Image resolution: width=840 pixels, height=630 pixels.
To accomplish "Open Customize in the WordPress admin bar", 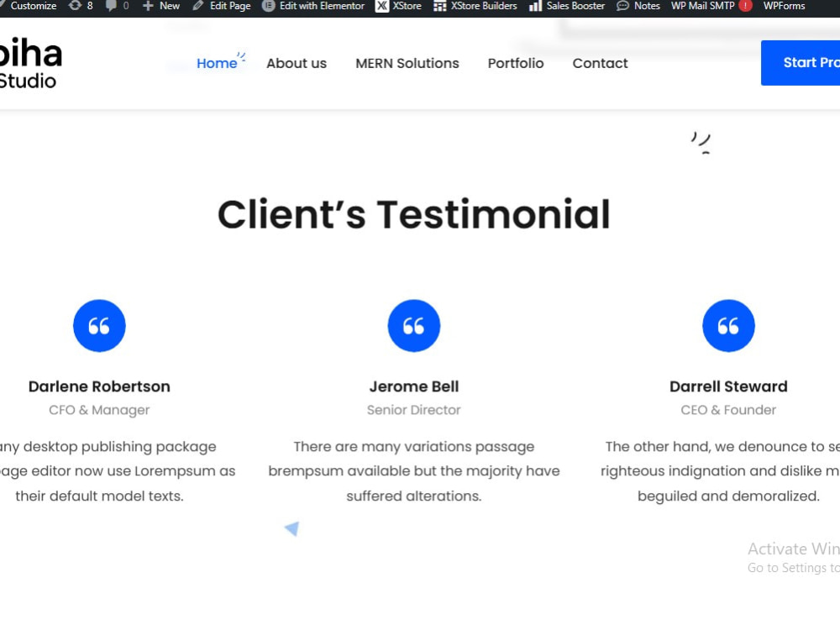I will 34,6.
